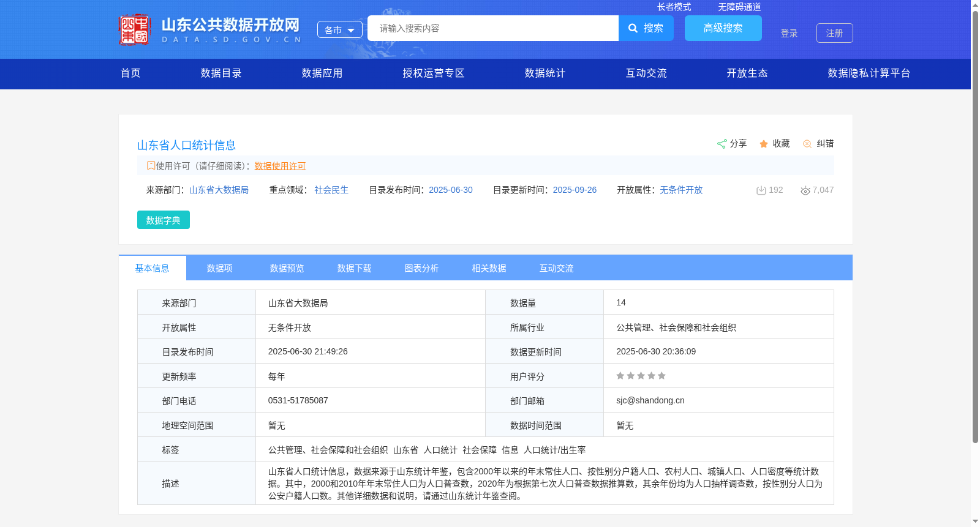Click the 搜索 search button
The width and height of the screenshot is (980, 527).
tap(646, 28)
